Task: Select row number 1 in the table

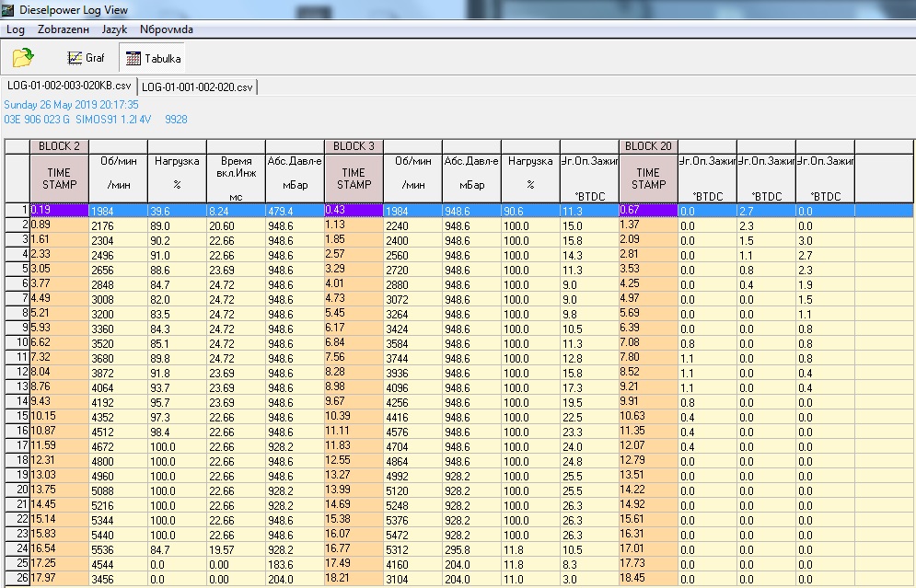Action: 17,211
